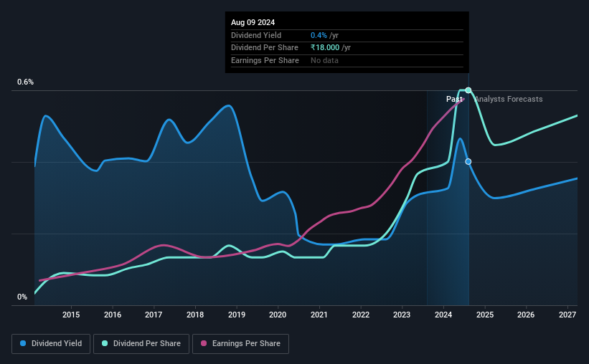Screen dimensions: 589x364
Task: Select the 2015 label on the time axis
Action: click(x=71, y=315)
